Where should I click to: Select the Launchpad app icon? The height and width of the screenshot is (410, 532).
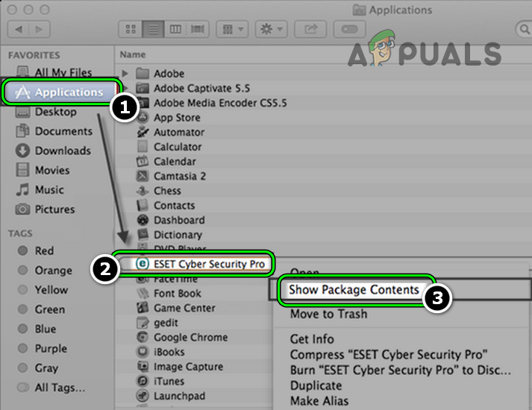(143, 396)
